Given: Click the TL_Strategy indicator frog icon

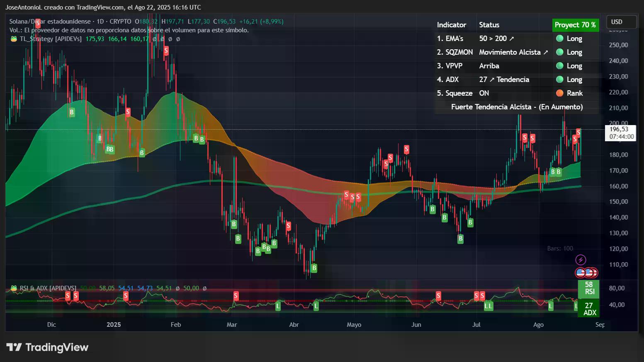Looking at the screenshot, I should 14,39.
